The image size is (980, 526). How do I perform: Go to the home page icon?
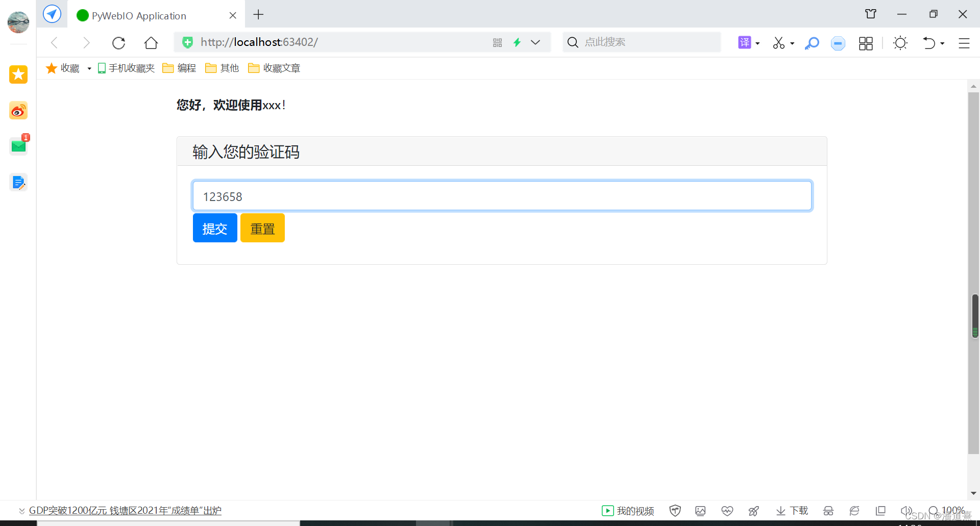151,43
